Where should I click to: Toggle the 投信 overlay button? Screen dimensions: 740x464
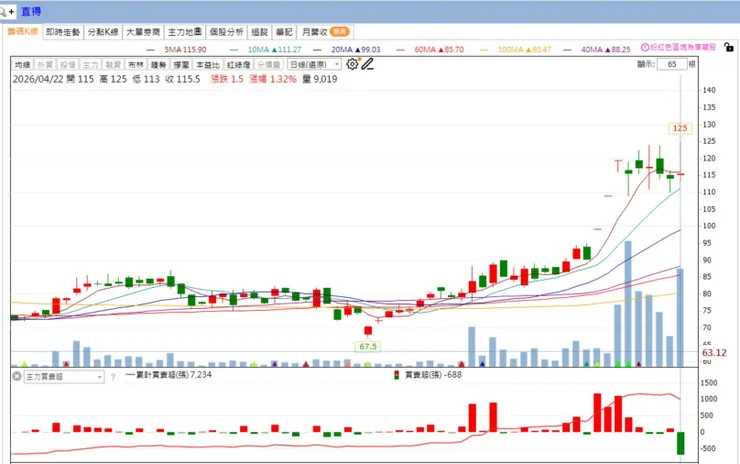67,65
